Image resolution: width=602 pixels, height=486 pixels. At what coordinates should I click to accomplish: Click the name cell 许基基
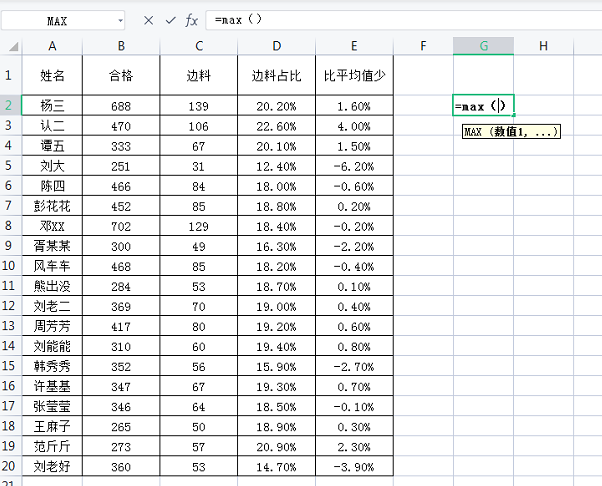click(52, 386)
